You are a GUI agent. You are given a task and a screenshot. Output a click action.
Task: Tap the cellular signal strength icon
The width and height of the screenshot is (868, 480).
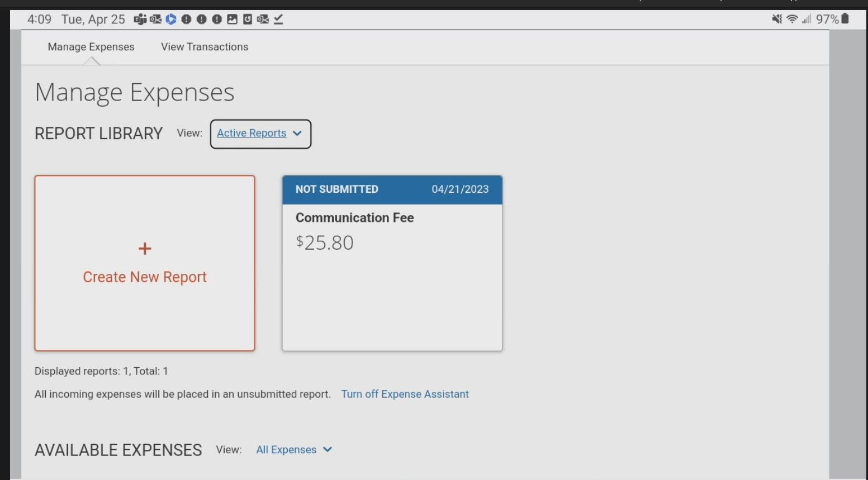pyautogui.click(x=806, y=20)
